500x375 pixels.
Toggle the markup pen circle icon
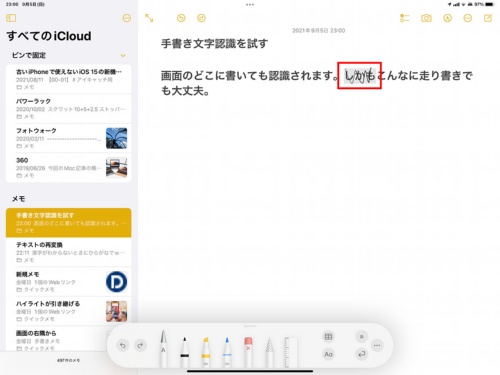(447, 18)
